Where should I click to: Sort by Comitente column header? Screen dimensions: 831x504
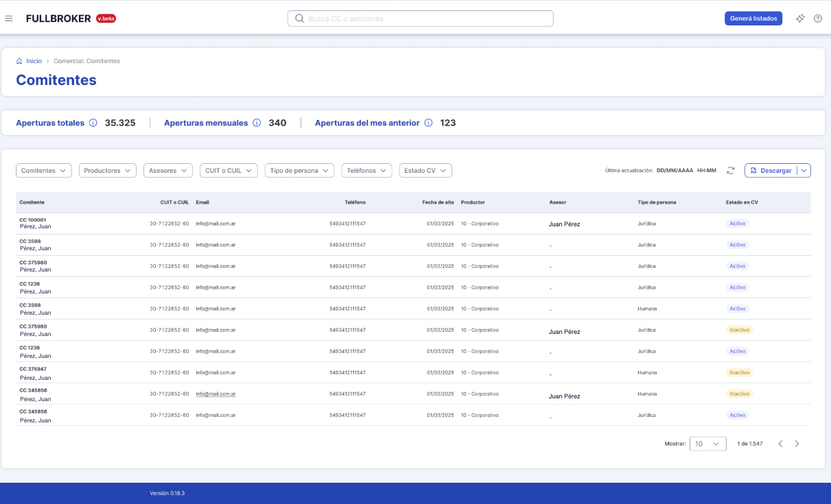(32, 202)
